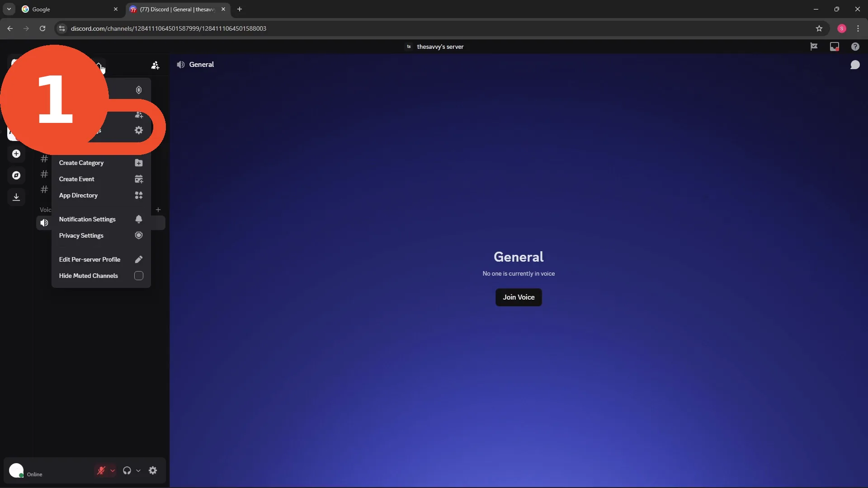Toggle deafen with the headphones button
This screenshot has height=488, width=868.
click(x=127, y=471)
